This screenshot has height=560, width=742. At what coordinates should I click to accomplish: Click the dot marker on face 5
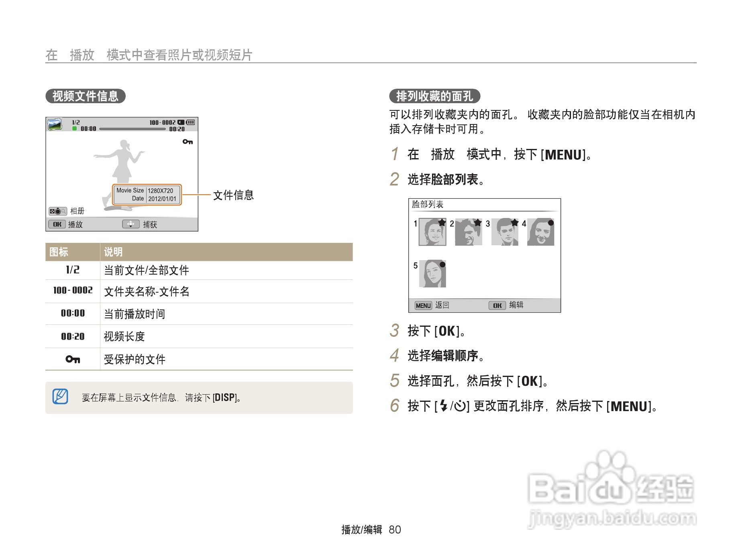(x=442, y=265)
